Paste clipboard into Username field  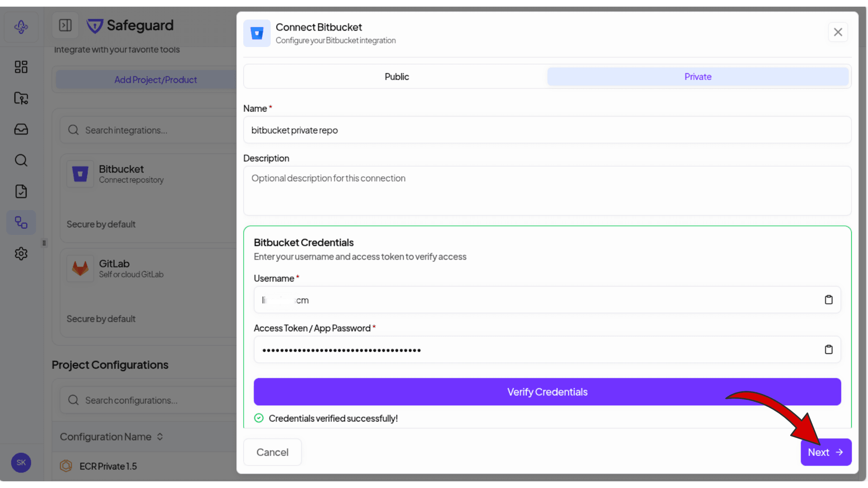pos(828,300)
